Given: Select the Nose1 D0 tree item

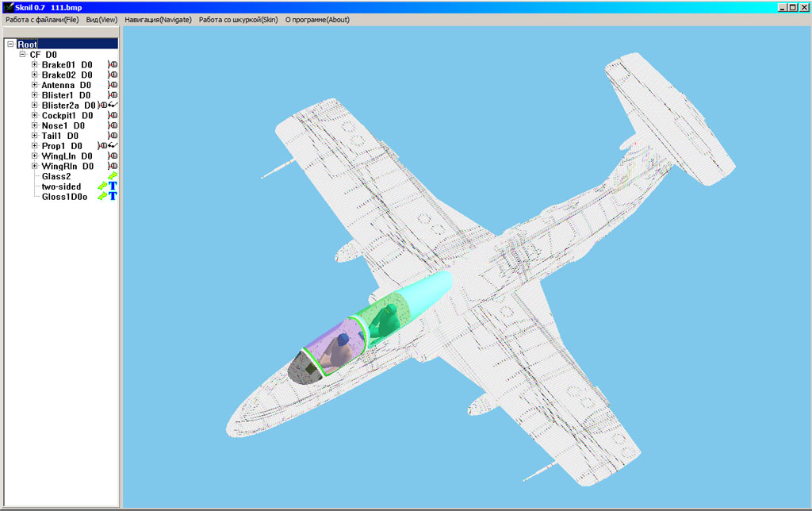Looking at the screenshot, I should (x=63, y=125).
